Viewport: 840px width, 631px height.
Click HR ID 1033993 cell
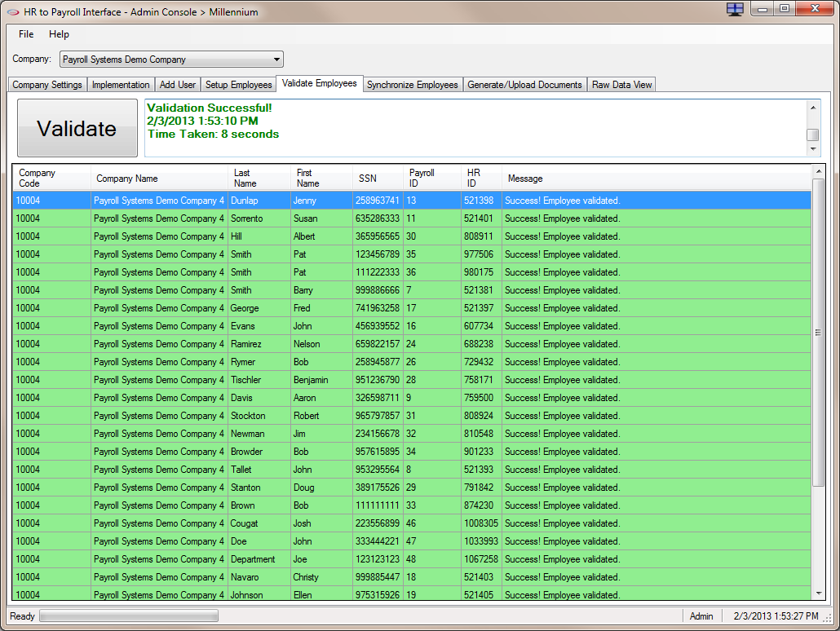pos(481,541)
